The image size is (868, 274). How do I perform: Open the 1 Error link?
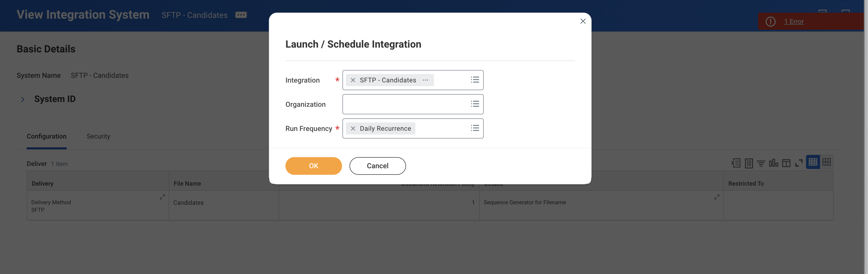point(794,22)
